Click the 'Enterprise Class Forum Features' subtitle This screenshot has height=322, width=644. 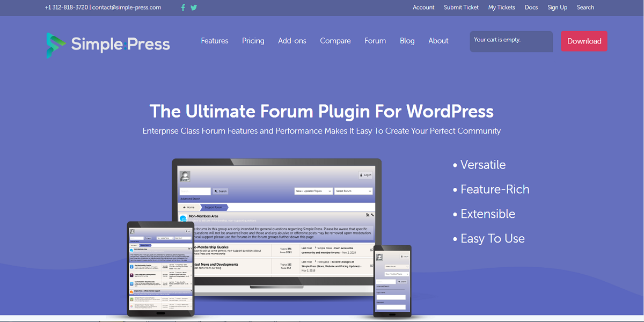[321, 131]
